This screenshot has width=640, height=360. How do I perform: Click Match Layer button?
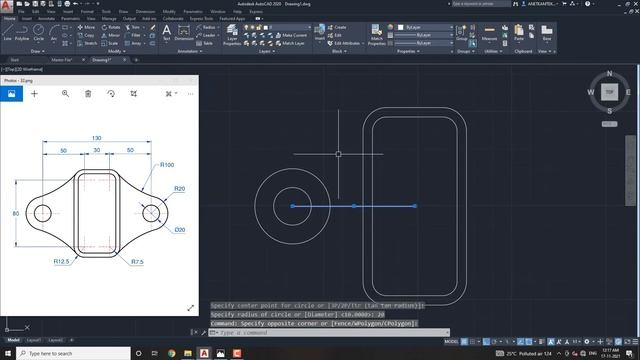[290, 43]
